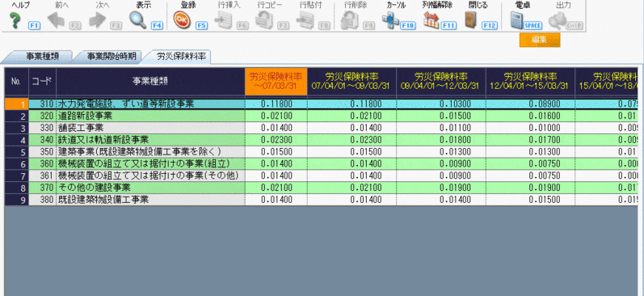
Task: Click 0.01600 in the 道路新設事業 row
Action: tap(530, 116)
